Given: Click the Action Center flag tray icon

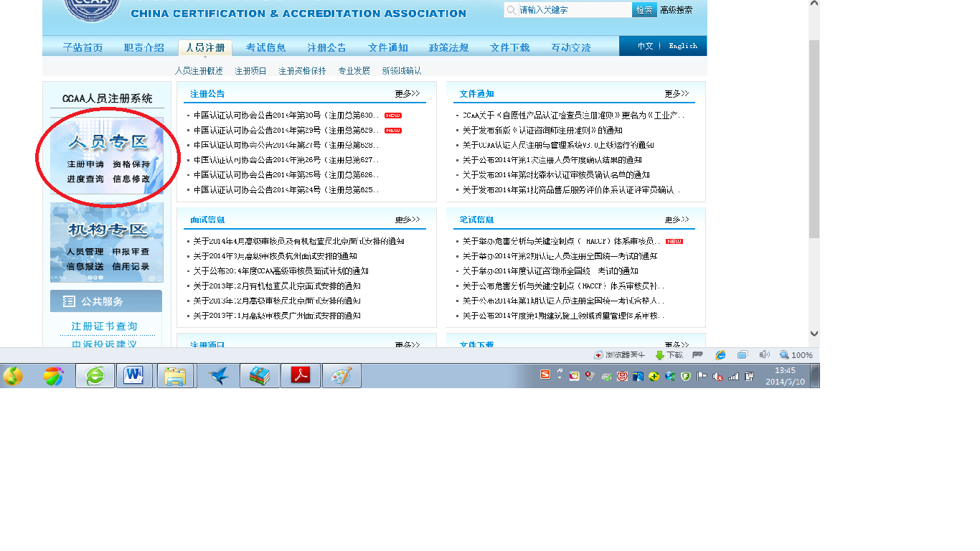Looking at the screenshot, I should pyautogui.click(x=702, y=376).
